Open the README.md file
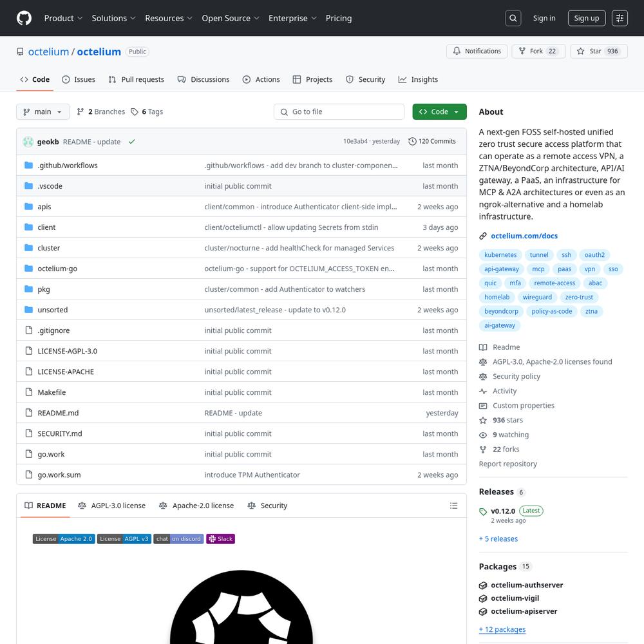Screen dimensions: 644x644 [x=58, y=413]
